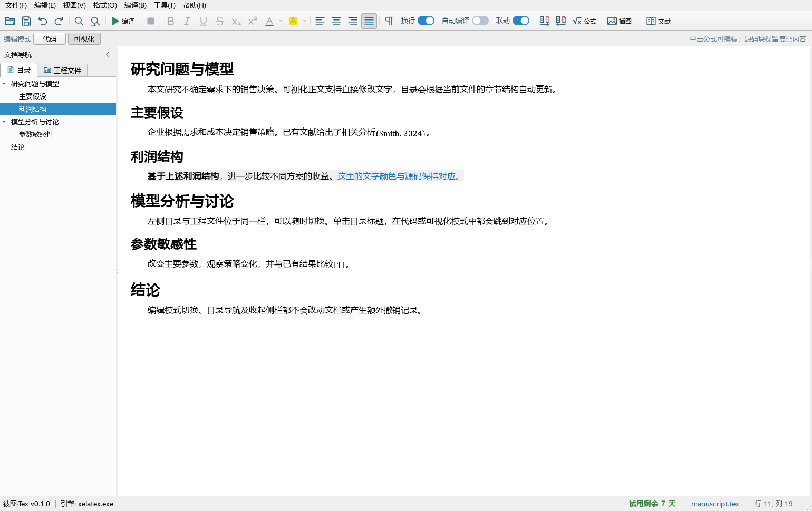Toggle the 联动 sync switch
The image size is (812, 511).
coord(521,21)
